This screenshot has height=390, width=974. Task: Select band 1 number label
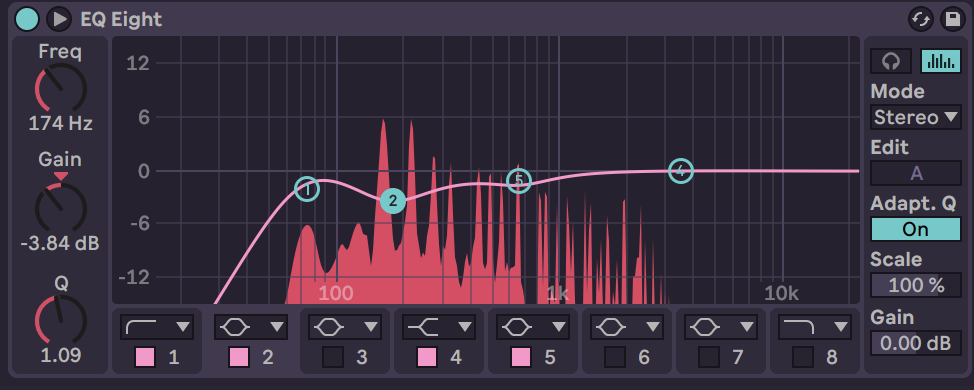(174, 358)
